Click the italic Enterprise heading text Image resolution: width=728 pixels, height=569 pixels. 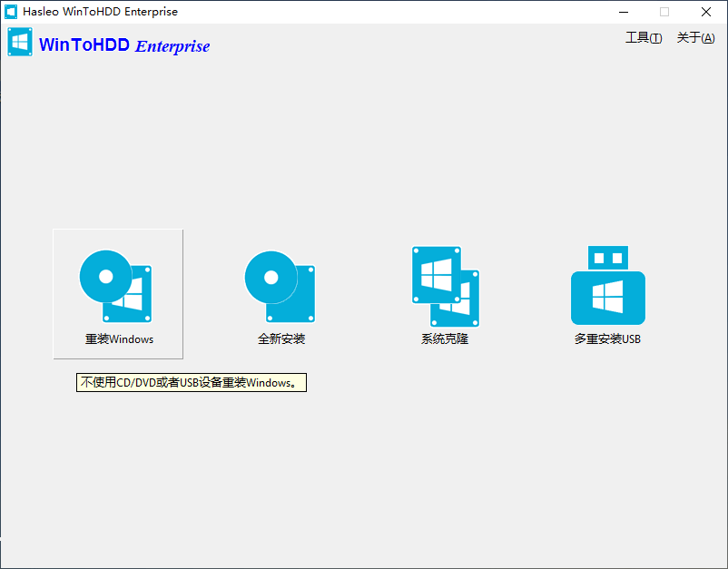point(172,46)
